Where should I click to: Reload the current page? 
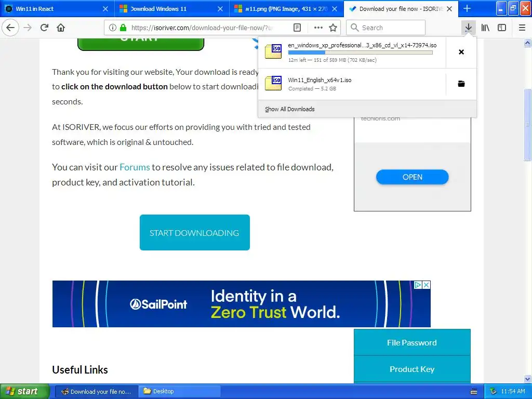tap(45, 28)
